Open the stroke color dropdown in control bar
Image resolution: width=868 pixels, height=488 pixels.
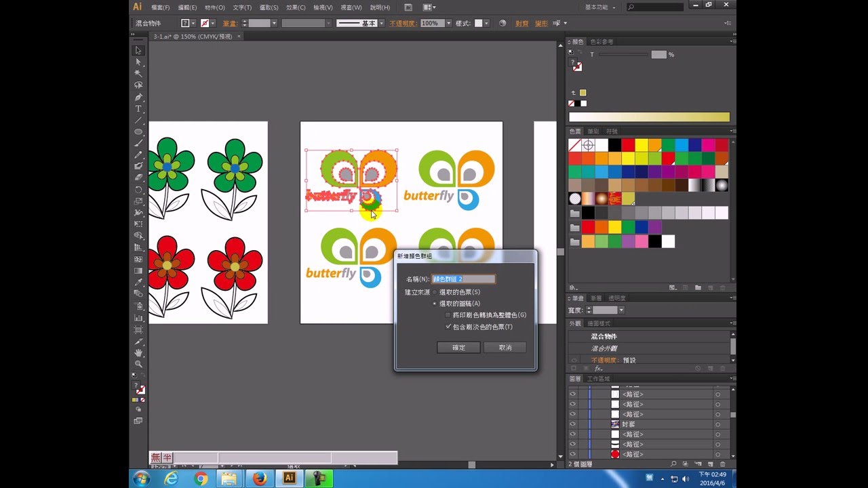pyautogui.click(x=214, y=23)
